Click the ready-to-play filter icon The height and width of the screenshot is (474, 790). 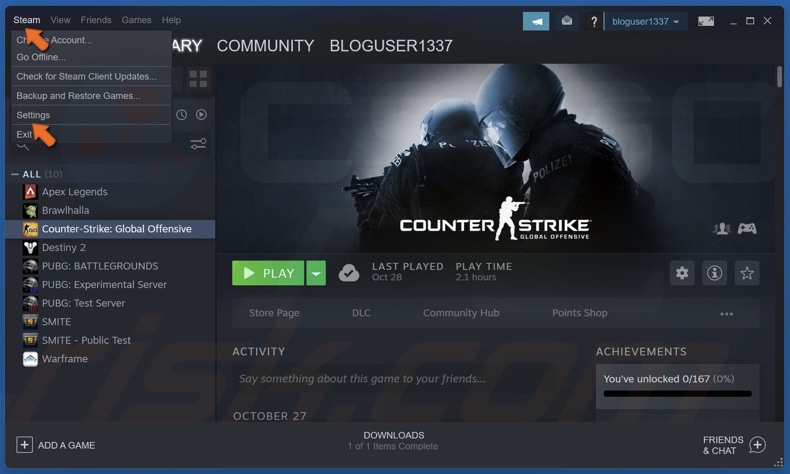coord(202,115)
